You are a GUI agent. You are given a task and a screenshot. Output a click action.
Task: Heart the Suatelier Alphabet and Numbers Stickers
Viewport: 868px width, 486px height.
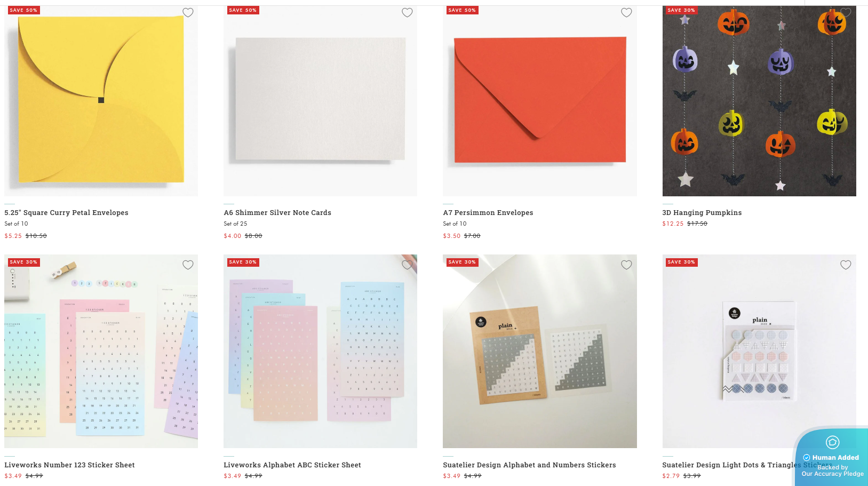click(626, 265)
